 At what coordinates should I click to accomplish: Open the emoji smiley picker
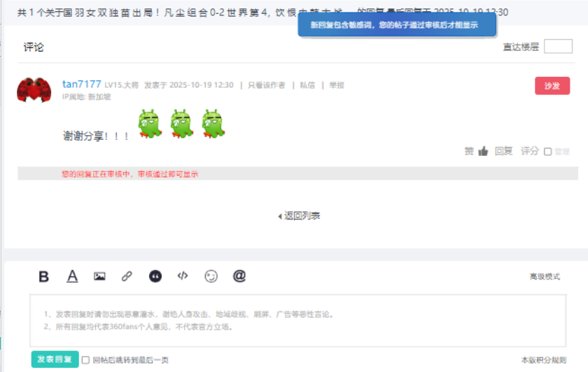(x=211, y=276)
